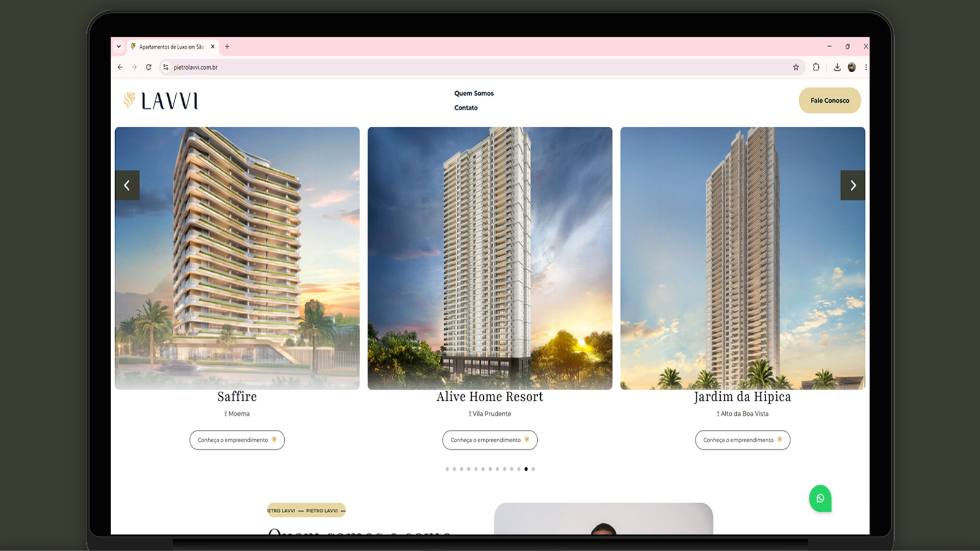Open the browser profile avatar
This screenshot has width=980, height=551.
coord(851,67)
